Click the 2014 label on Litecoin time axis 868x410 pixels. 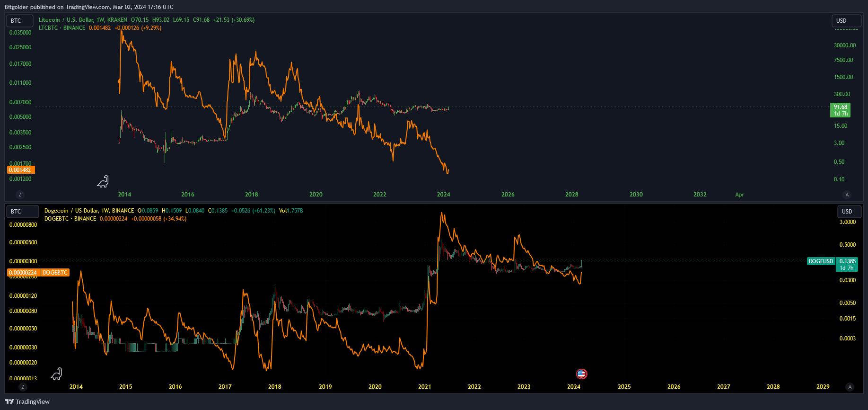pos(124,195)
